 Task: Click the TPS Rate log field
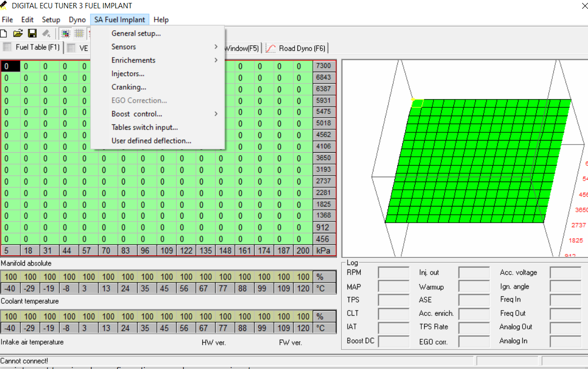(x=474, y=328)
